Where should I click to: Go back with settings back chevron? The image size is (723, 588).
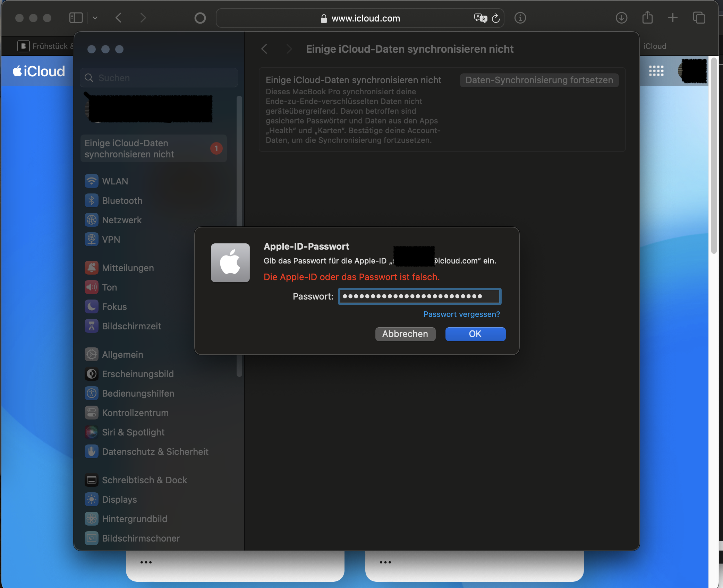coord(264,49)
